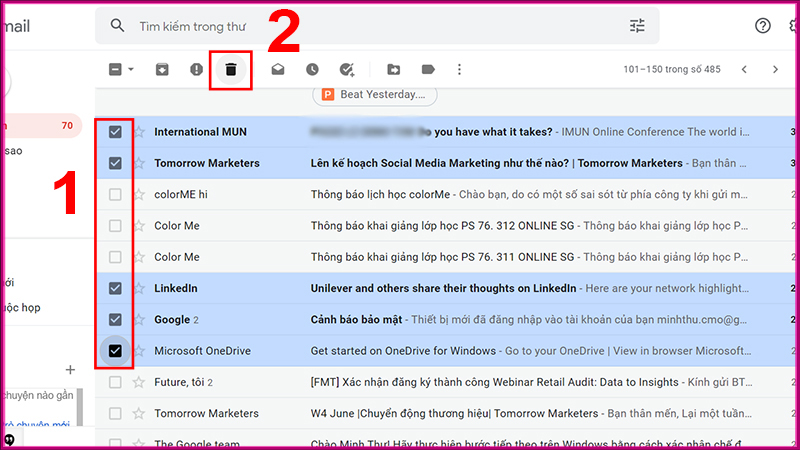Open 'Thông báo lịch học colorMe' email

380,194
